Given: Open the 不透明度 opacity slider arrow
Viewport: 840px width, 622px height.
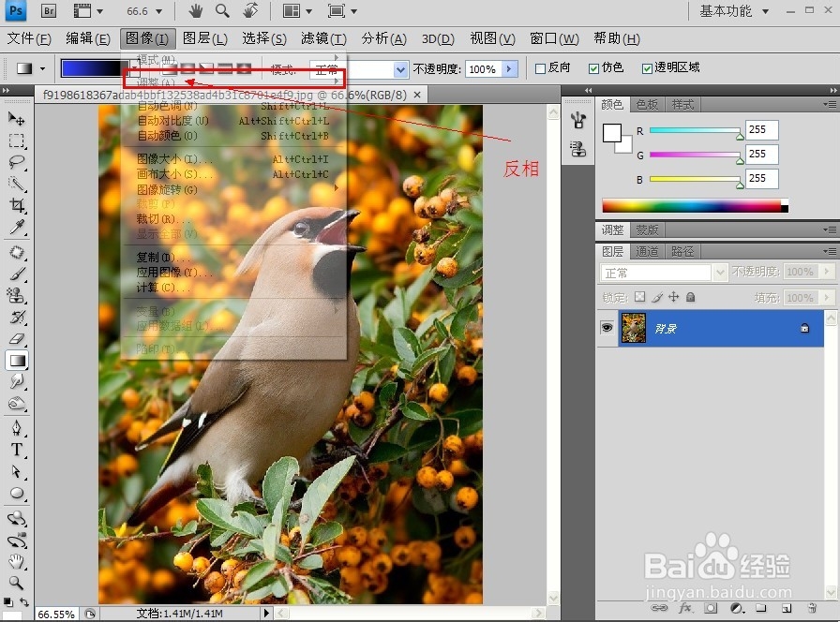Looking at the screenshot, I should pyautogui.click(x=509, y=68).
